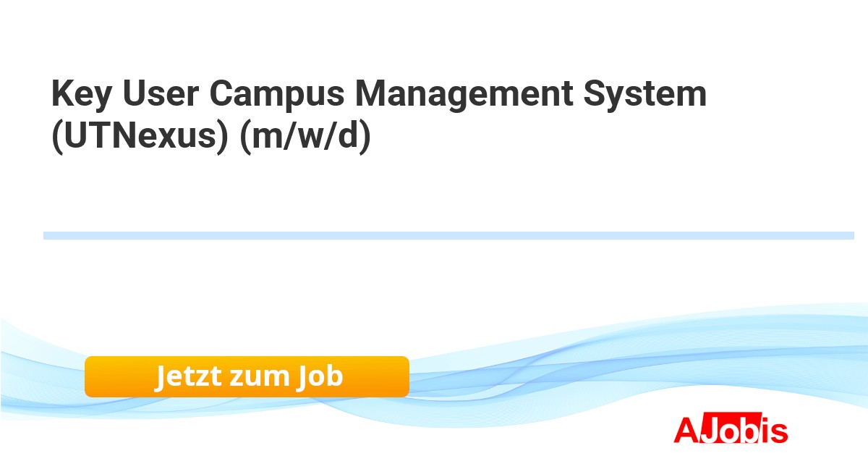Click the light blue horizontal divider line
The width and height of the screenshot is (868, 456).
click(x=448, y=235)
